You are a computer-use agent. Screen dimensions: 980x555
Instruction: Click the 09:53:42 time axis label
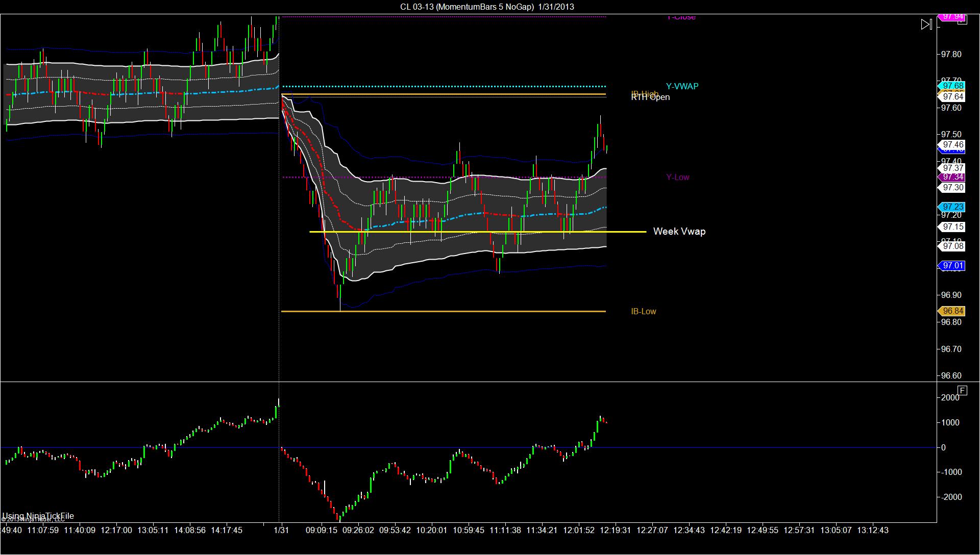(395, 531)
